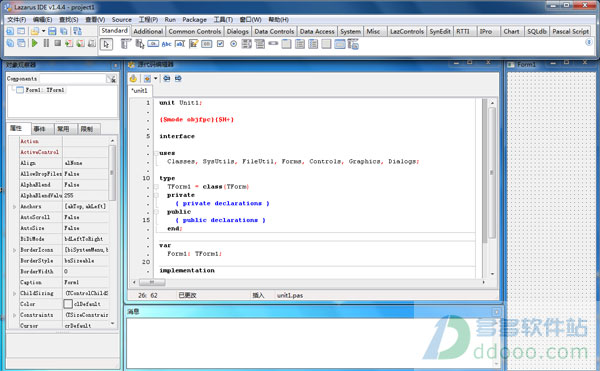Click the Save All icon
This screenshot has height=371, width=600.
point(64,31)
